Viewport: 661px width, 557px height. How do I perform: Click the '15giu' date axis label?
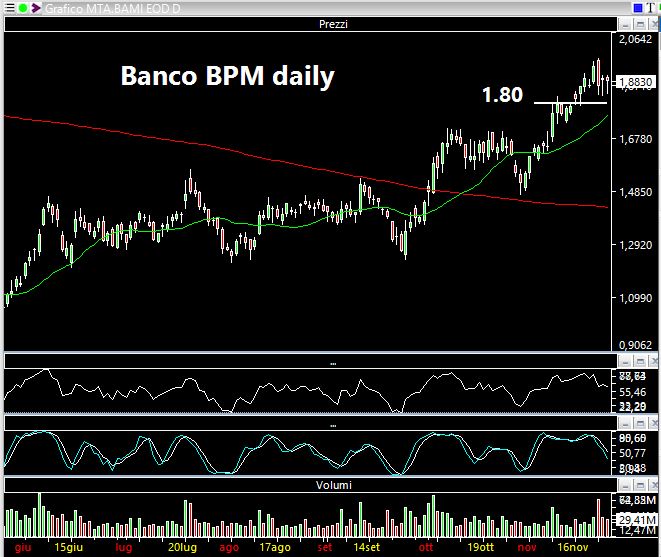pos(69,547)
